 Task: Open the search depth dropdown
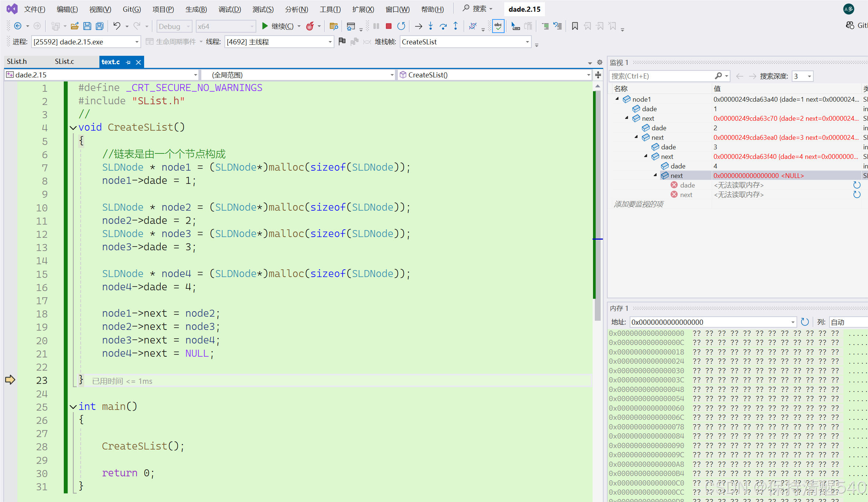(x=809, y=76)
